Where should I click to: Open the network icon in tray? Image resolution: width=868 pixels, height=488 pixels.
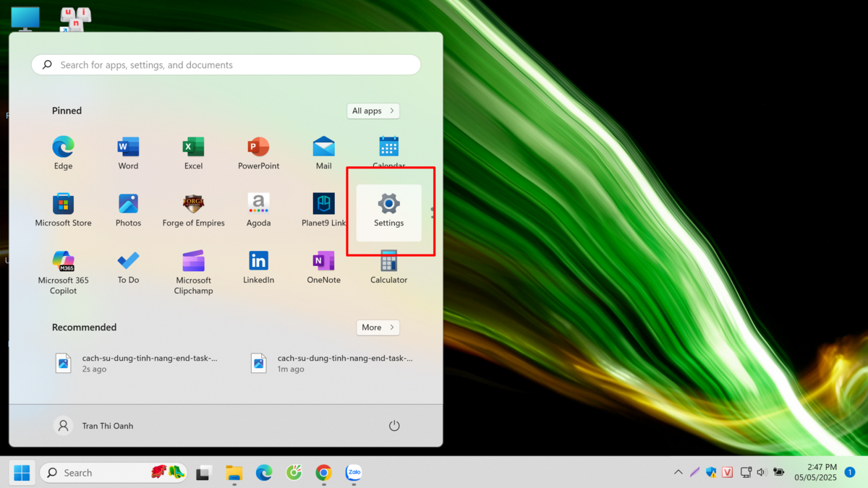[x=746, y=472]
